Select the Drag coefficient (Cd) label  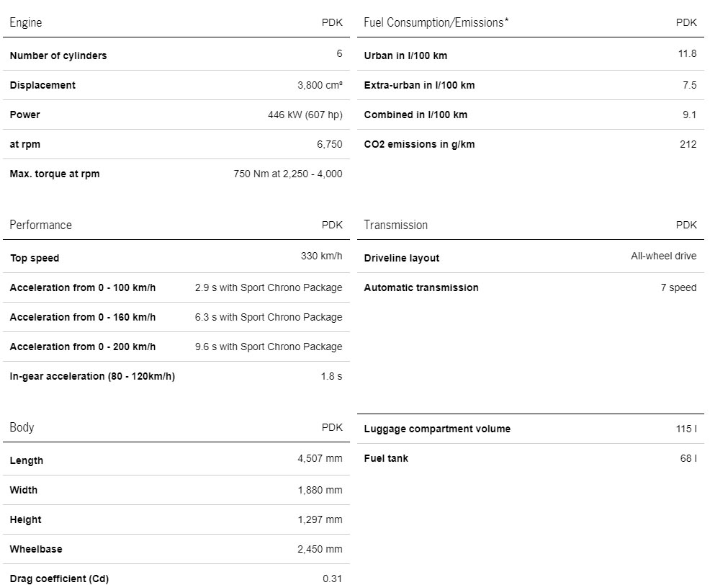[x=59, y=579]
